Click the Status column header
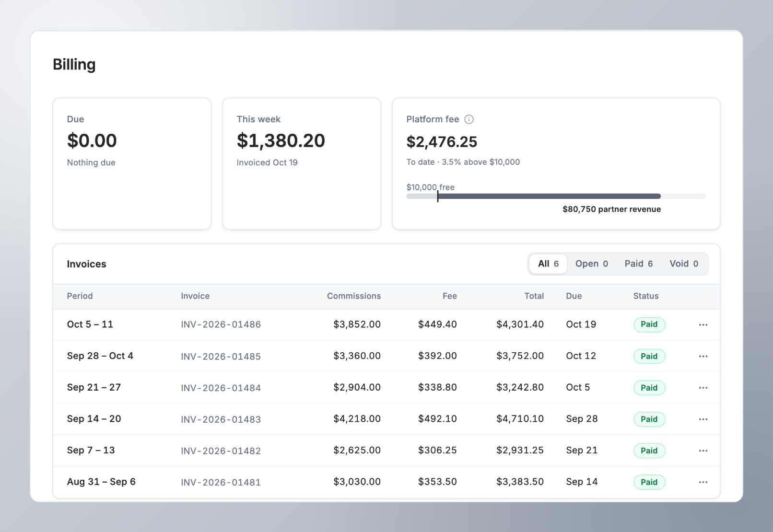The image size is (773, 532). (646, 296)
